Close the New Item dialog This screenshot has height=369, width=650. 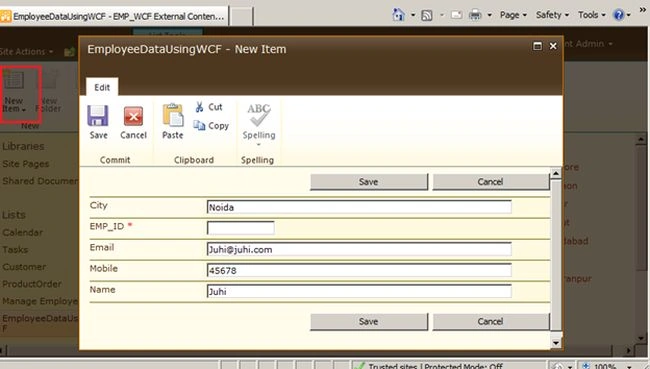pyautogui.click(x=553, y=46)
